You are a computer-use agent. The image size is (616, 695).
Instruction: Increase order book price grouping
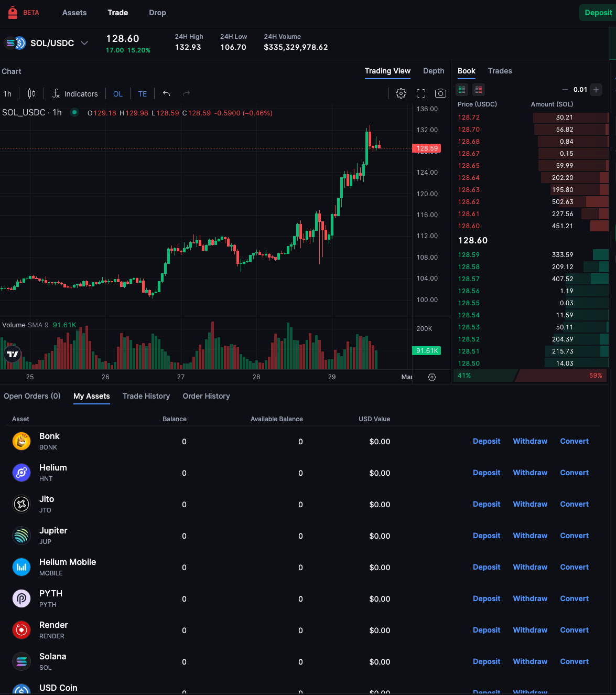coord(596,90)
